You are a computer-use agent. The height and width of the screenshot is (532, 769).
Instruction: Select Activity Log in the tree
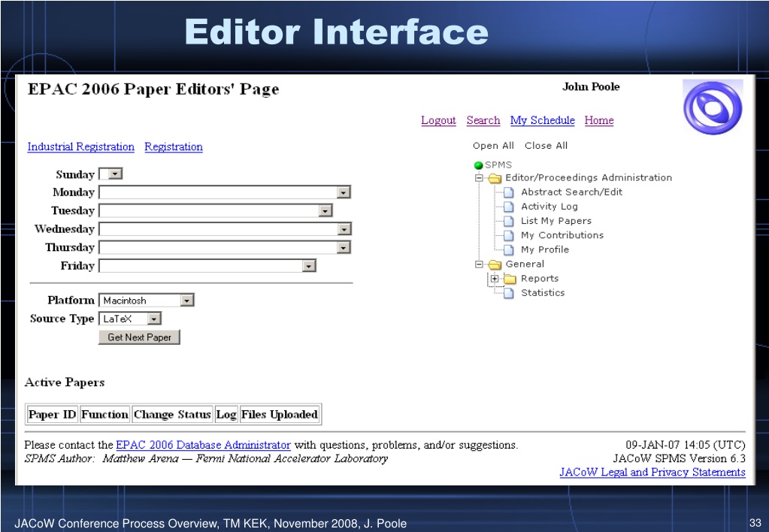tap(550, 207)
